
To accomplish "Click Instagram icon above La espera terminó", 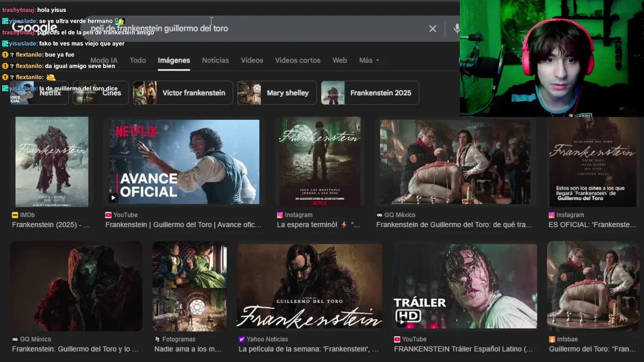I will click(x=280, y=215).
